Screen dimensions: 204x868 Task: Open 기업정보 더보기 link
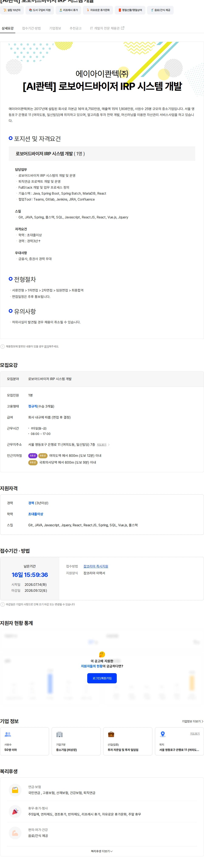[x=193, y=721]
